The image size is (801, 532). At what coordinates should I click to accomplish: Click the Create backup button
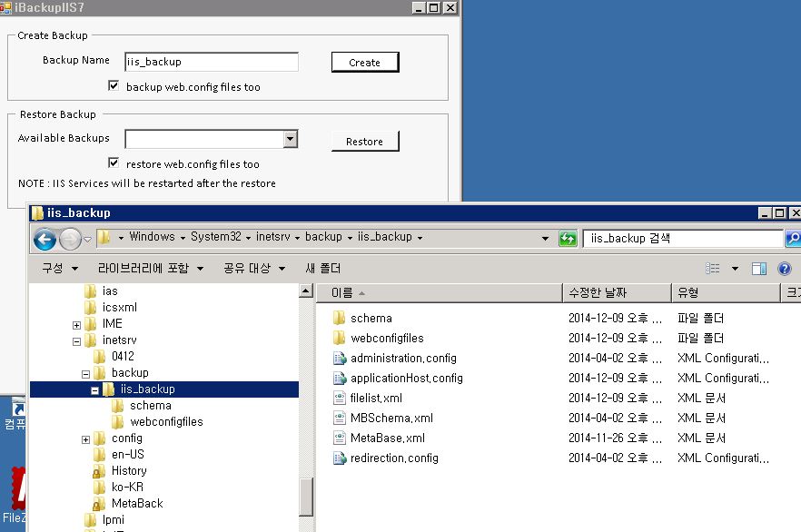[364, 63]
